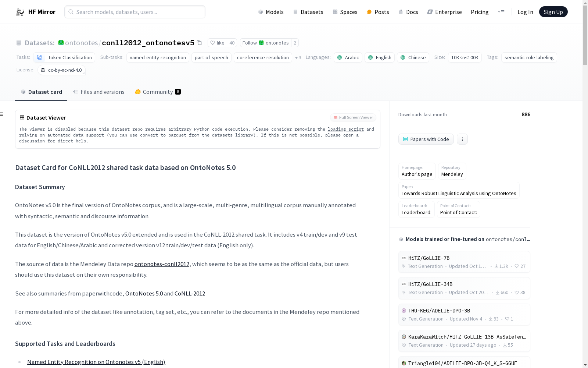The image size is (588, 368).
Task: Open the navigation extra menu icon
Action: (501, 12)
